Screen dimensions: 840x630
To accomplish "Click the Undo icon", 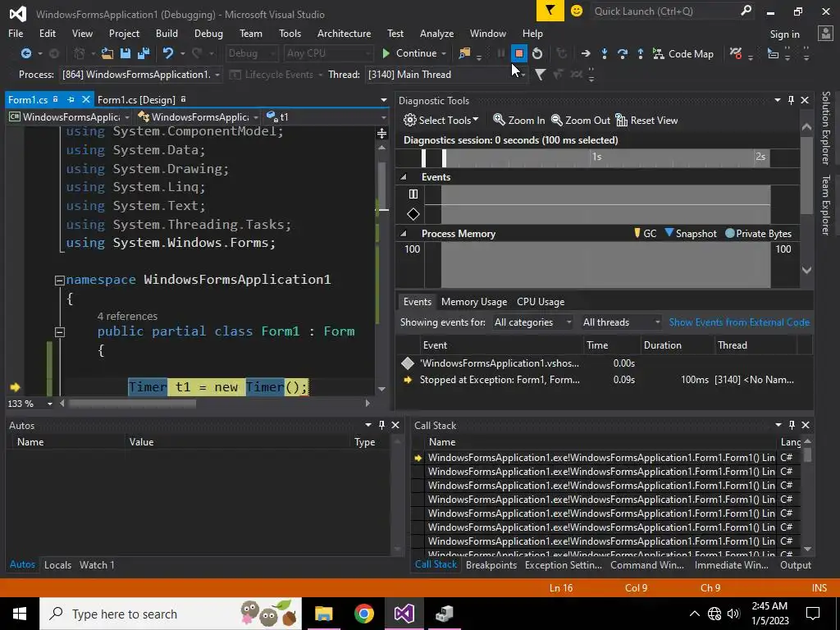I will (168, 53).
